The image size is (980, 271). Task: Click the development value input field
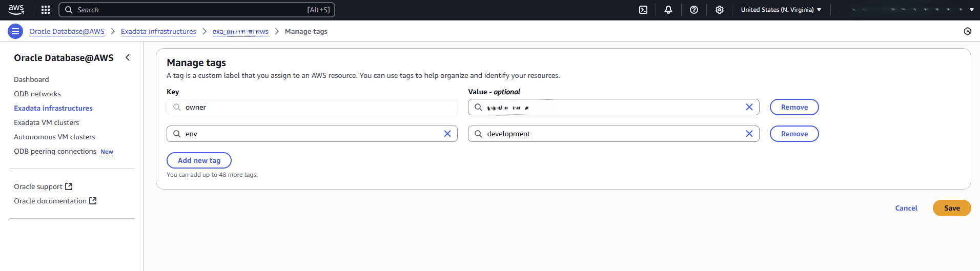click(x=614, y=134)
